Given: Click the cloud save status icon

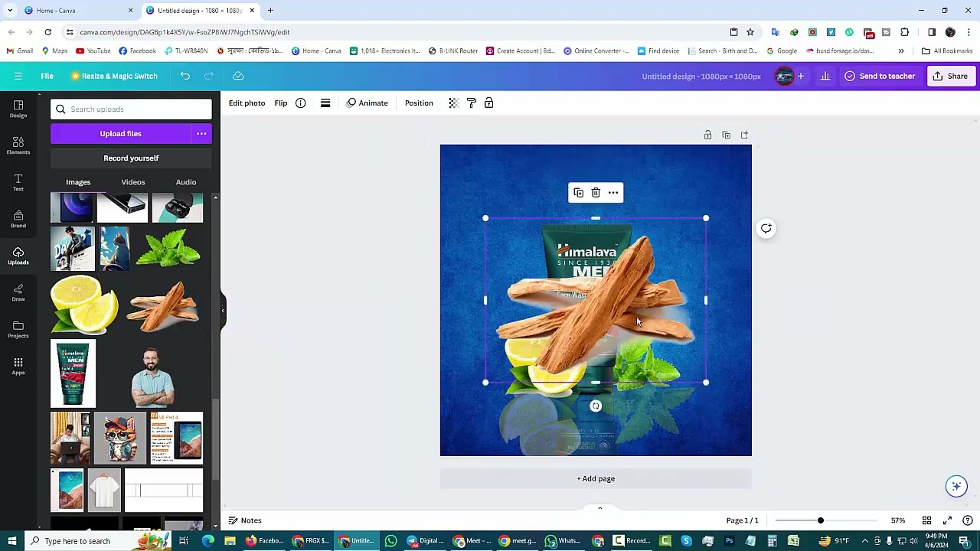Looking at the screenshot, I should click(x=238, y=76).
